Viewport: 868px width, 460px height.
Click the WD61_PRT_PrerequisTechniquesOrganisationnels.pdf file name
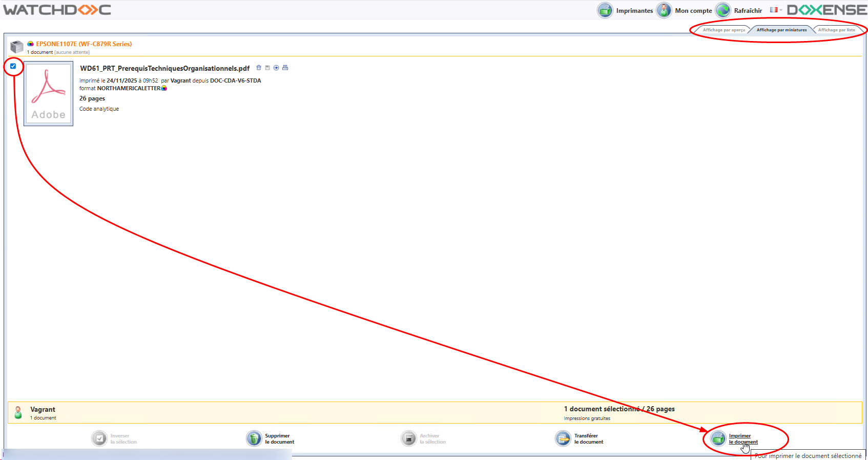(164, 68)
